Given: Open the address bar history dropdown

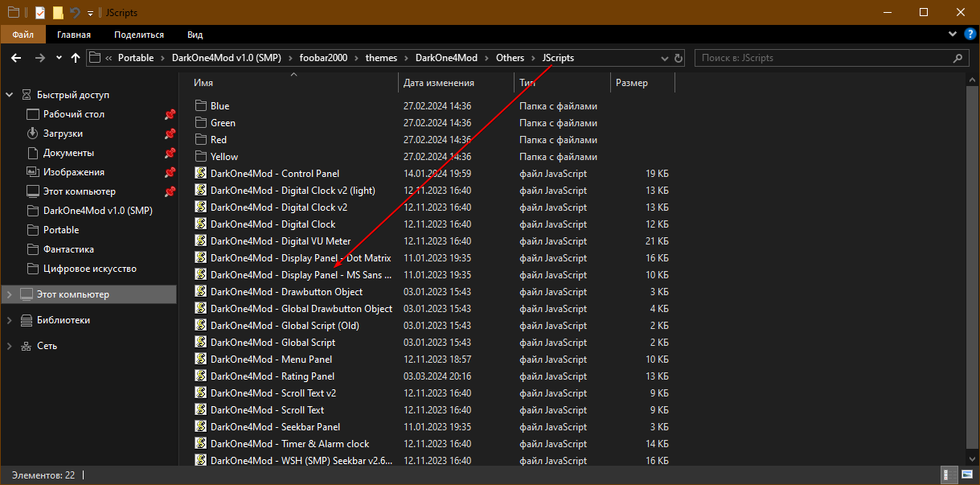Looking at the screenshot, I should pos(664,58).
